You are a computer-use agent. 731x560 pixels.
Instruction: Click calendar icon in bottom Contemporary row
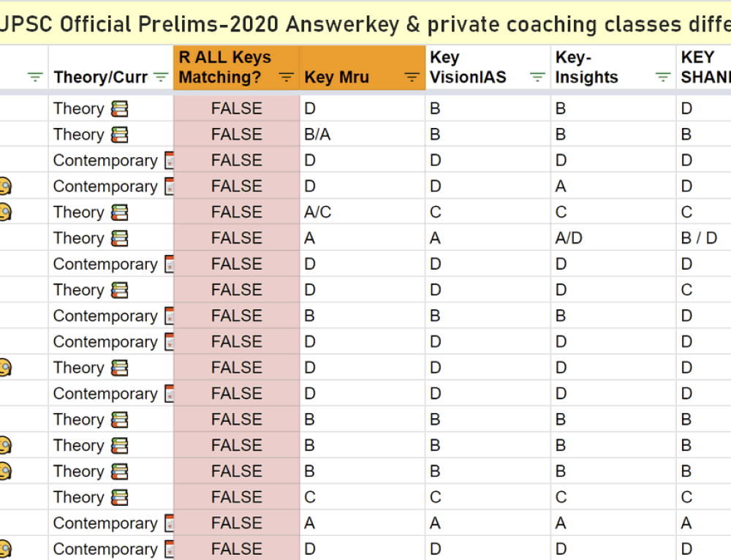click(169, 549)
